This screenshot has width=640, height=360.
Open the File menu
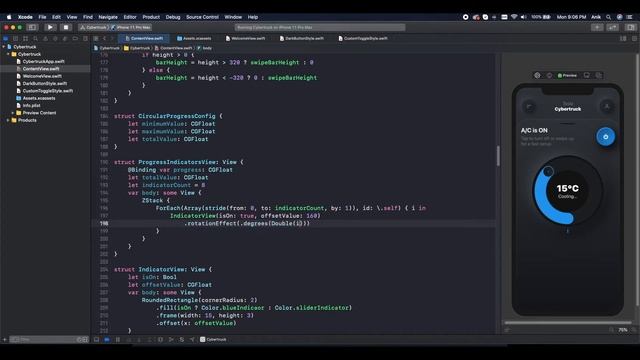pos(42,17)
